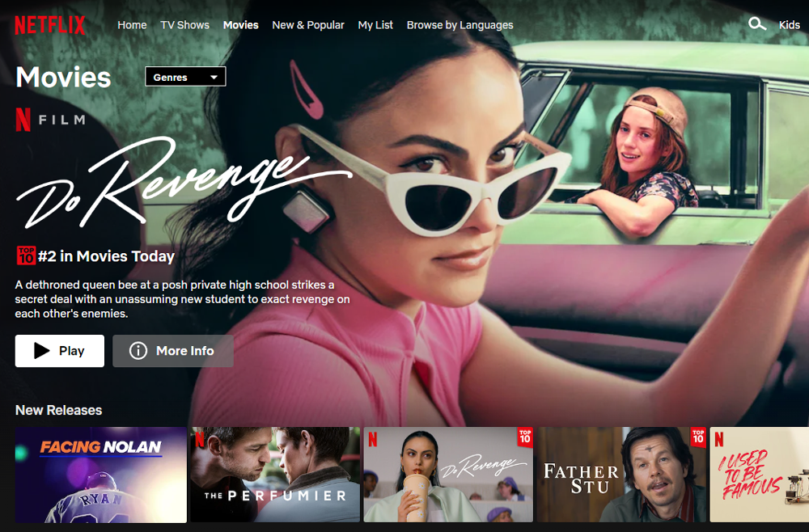
Task: Click the New Releases row heading
Action: [59, 410]
